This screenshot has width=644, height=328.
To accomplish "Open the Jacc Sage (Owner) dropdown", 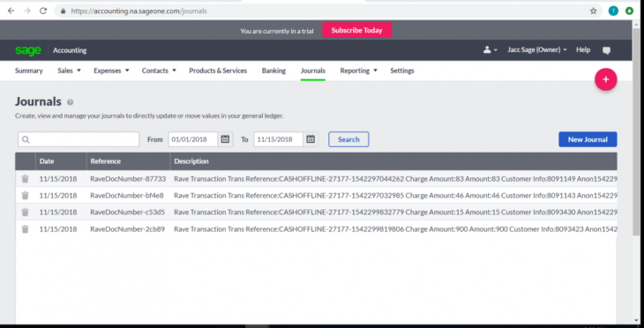I will point(536,49).
